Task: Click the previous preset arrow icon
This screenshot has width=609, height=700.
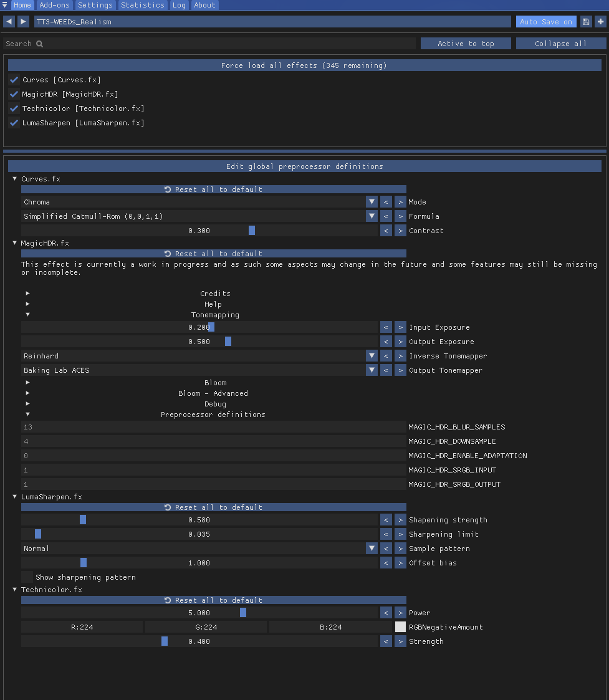Action: pyautogui.click(x=9, y=22)
